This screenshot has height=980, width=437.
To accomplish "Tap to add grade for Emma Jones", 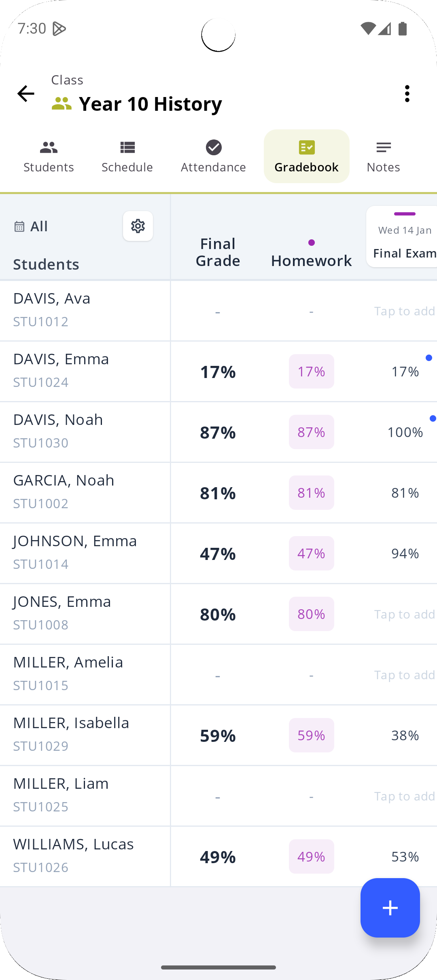I will (x=404, y=615).
